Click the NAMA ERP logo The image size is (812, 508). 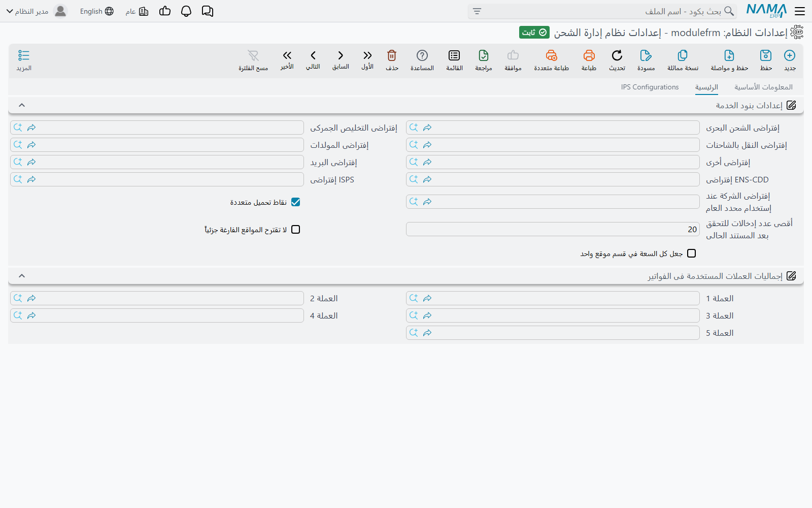point(766,11)
